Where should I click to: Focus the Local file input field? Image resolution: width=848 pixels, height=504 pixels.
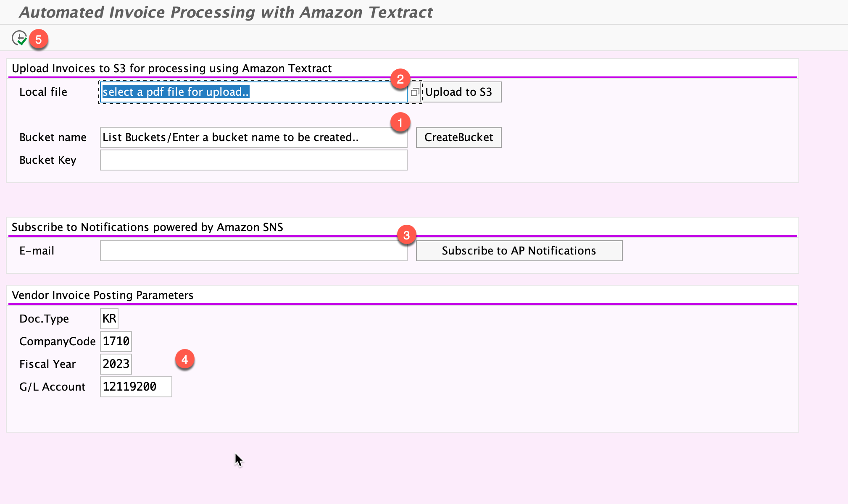click(x=253, y=92)
